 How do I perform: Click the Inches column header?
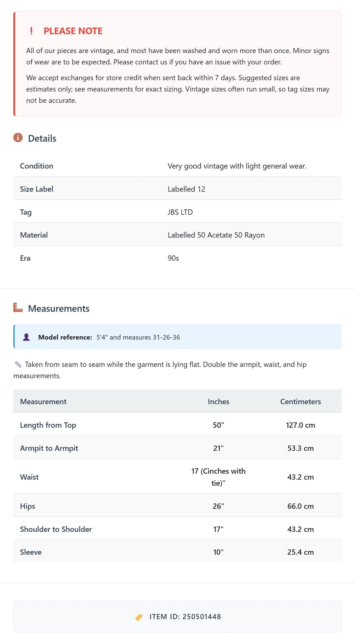218,402
